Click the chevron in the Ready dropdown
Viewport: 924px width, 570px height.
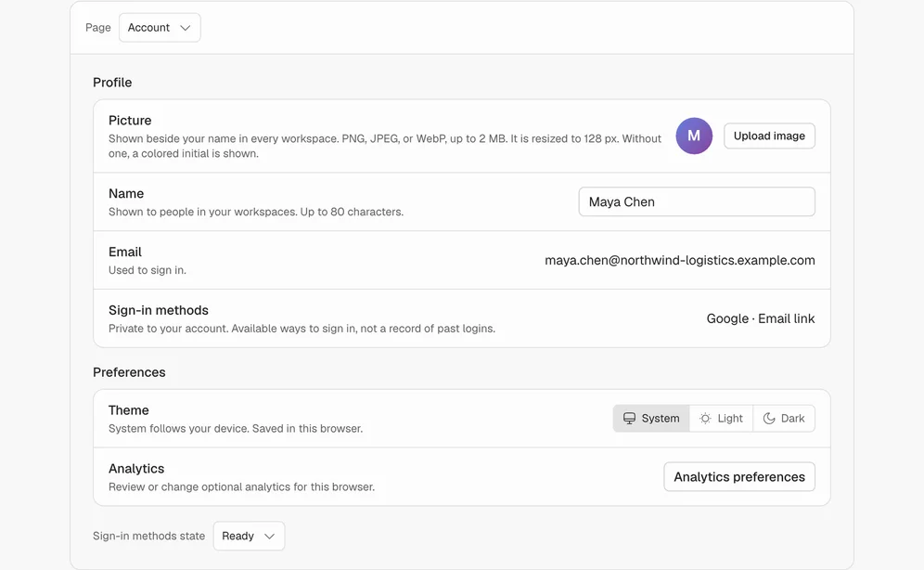(x=269, y=536)
